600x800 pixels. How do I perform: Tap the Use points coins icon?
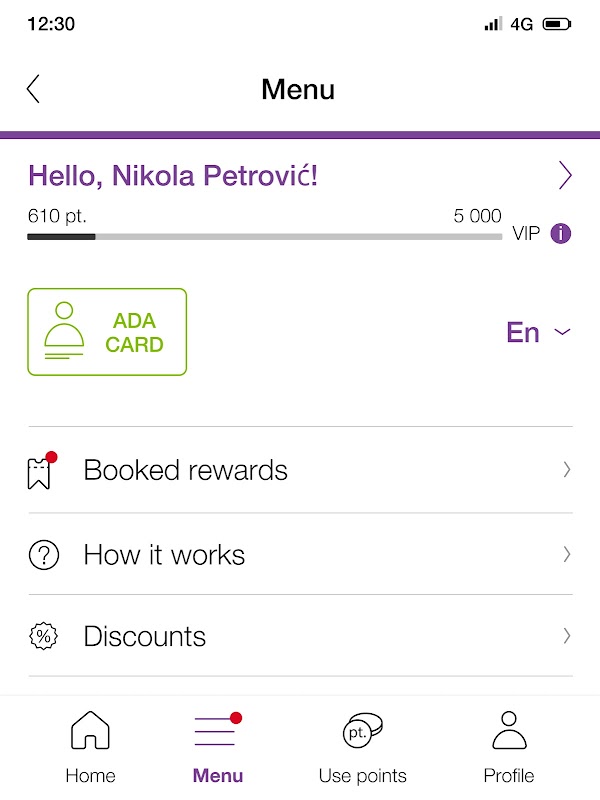pyautogui.click(x=362, y=730)
